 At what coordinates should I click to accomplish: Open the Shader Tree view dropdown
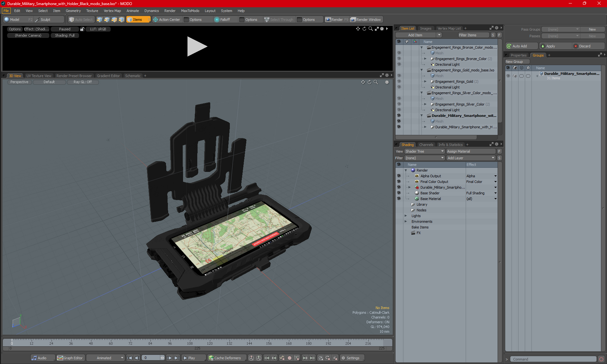(425, 151)
